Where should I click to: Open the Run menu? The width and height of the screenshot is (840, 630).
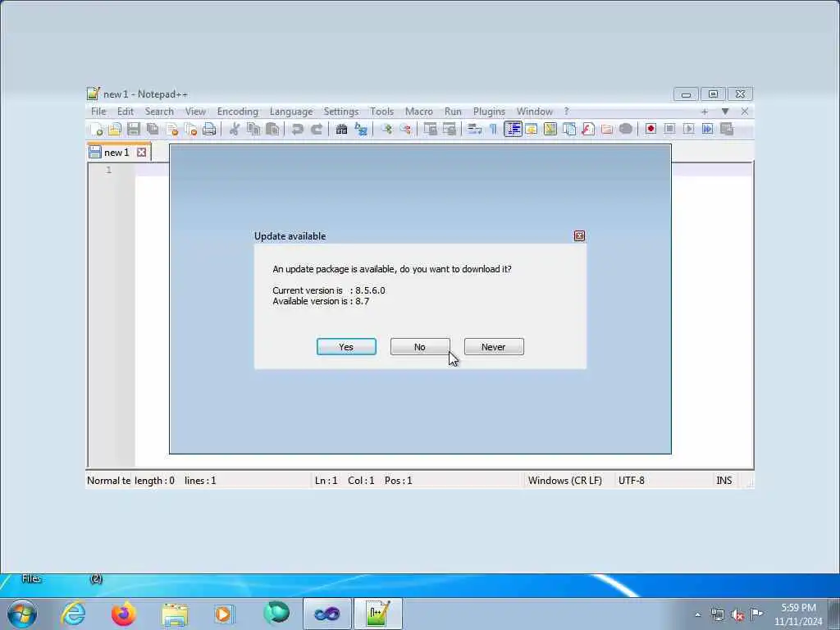click(x=453, y=112)
